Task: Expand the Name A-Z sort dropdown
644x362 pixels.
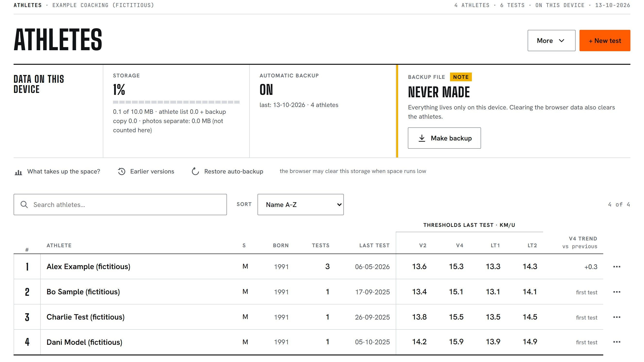Action: click(300, 204)
